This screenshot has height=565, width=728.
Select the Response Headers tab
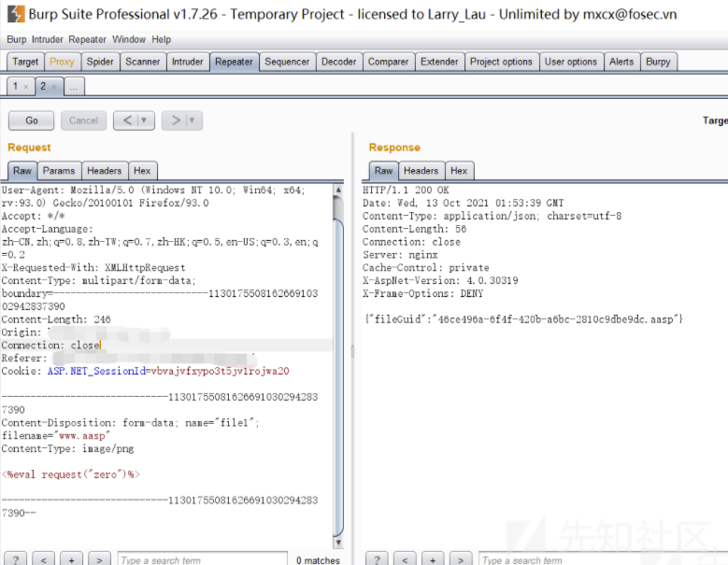[x=421, y=171]
